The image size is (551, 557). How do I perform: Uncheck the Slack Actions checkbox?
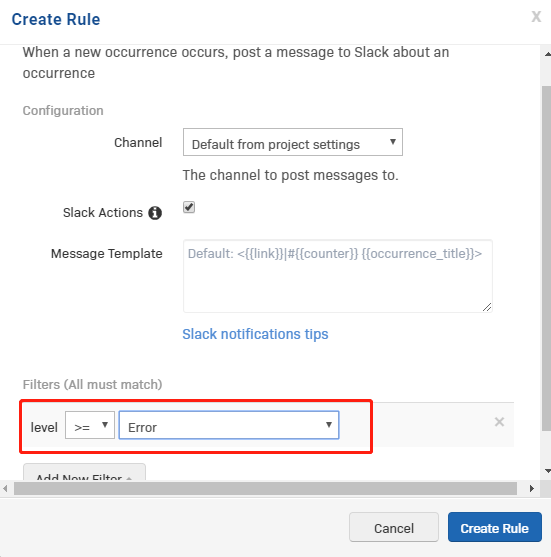point(189,207)
